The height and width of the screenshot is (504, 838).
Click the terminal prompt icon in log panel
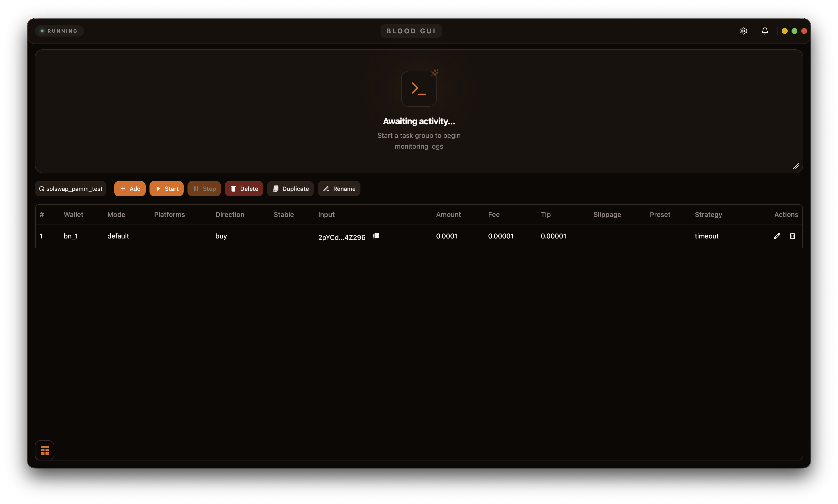[419, 89]
